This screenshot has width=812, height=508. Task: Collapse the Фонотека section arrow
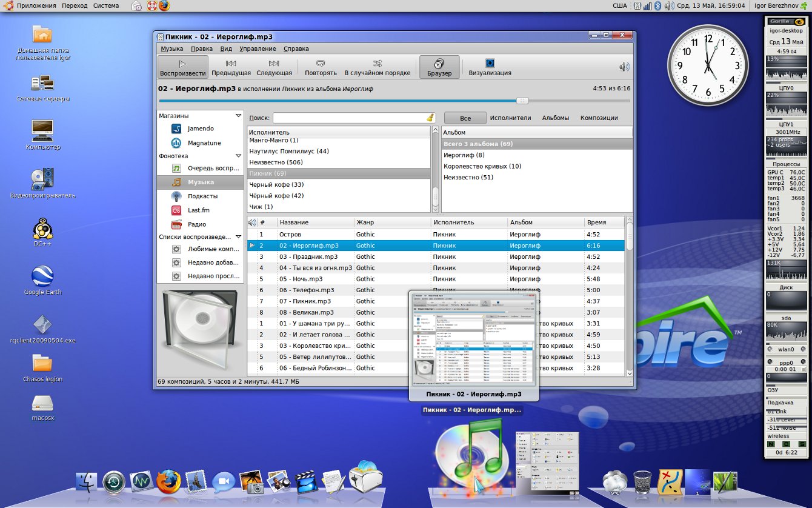pyautogui.click(x=238, y=156)
